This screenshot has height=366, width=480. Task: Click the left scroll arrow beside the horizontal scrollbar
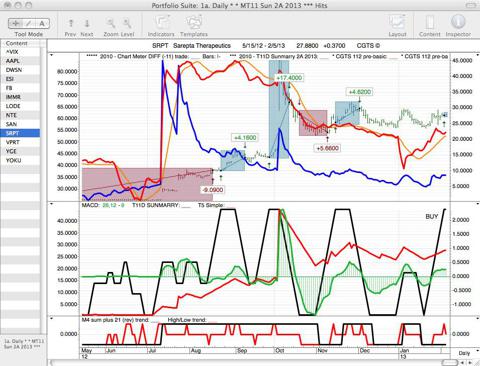tap(463, 362)
